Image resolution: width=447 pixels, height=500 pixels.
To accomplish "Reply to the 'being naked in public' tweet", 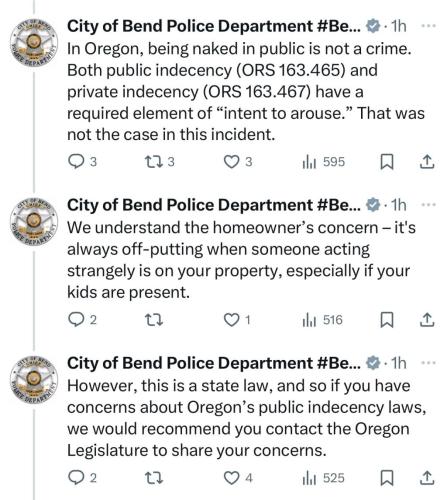I will point(82,162).
